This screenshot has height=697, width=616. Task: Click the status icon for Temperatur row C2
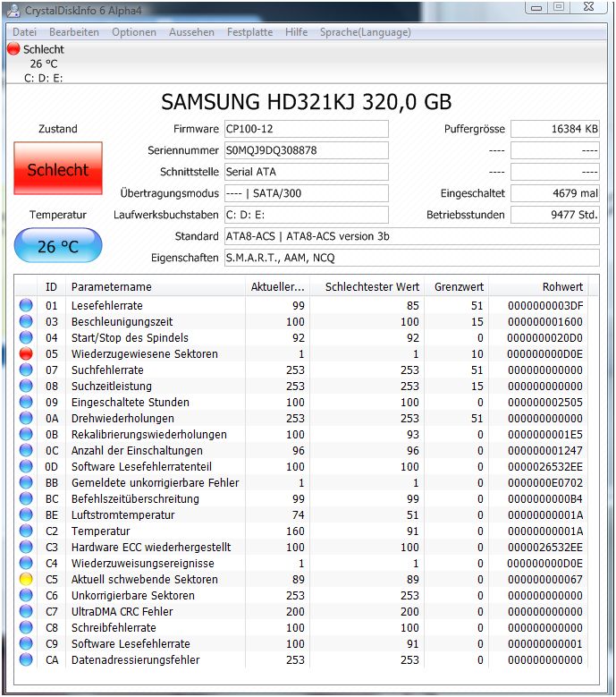(x=26, y=531)
